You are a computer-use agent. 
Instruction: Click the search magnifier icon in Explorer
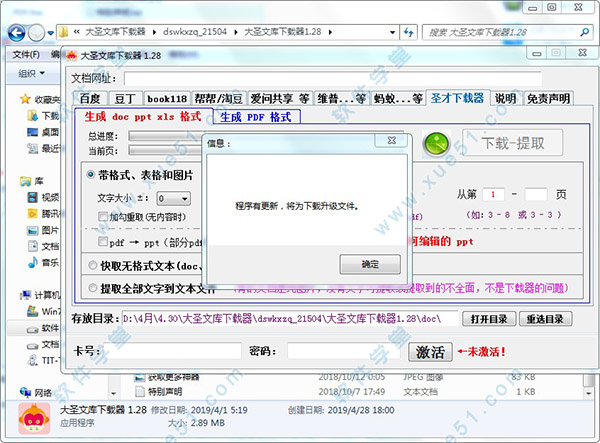[x=585, y=33]
